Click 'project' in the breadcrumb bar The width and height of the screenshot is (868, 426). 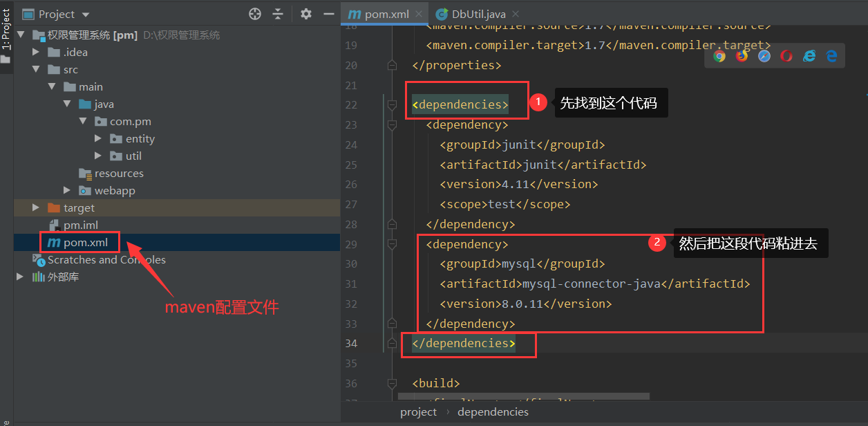click(418, 411)
